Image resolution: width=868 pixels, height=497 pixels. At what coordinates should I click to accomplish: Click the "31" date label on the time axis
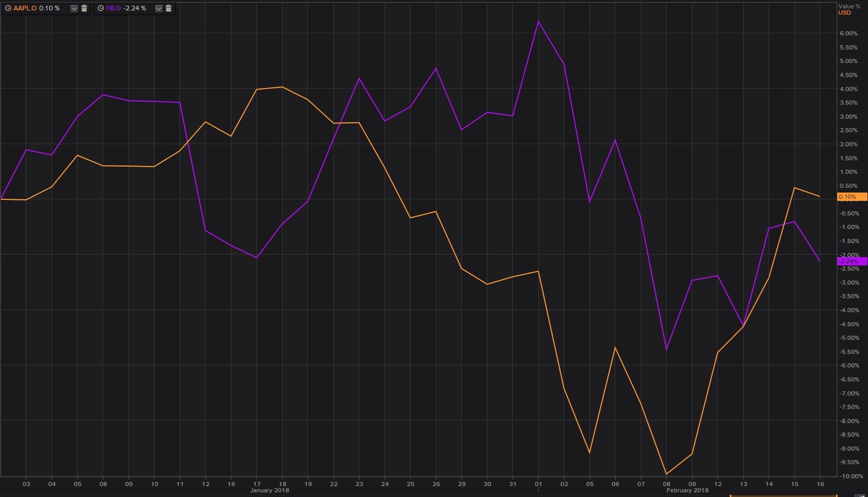tap(513, 484)
